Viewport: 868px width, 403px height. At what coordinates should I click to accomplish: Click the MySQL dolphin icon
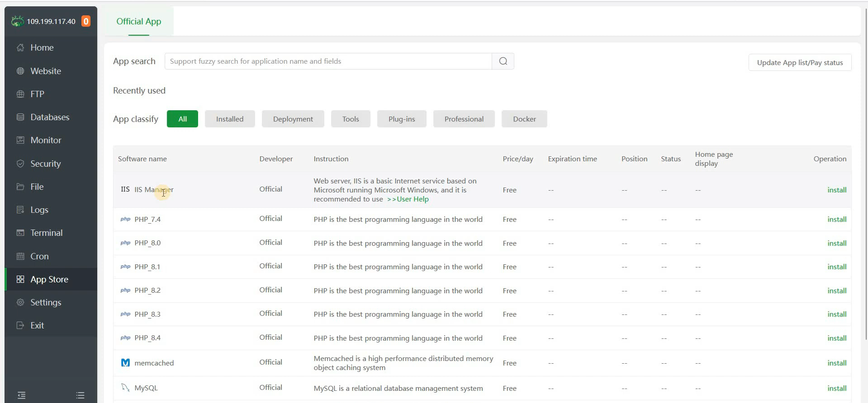click(x=125, y=388)
